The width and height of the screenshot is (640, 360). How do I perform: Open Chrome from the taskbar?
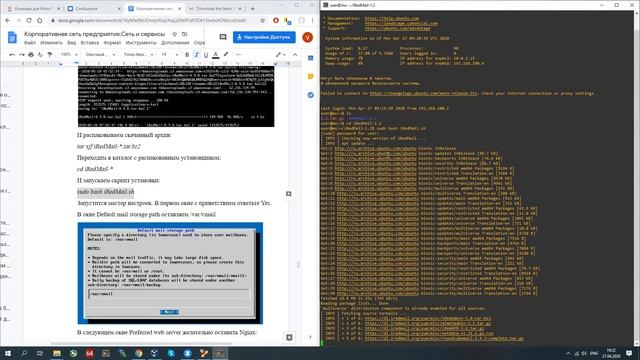point(139,353)
